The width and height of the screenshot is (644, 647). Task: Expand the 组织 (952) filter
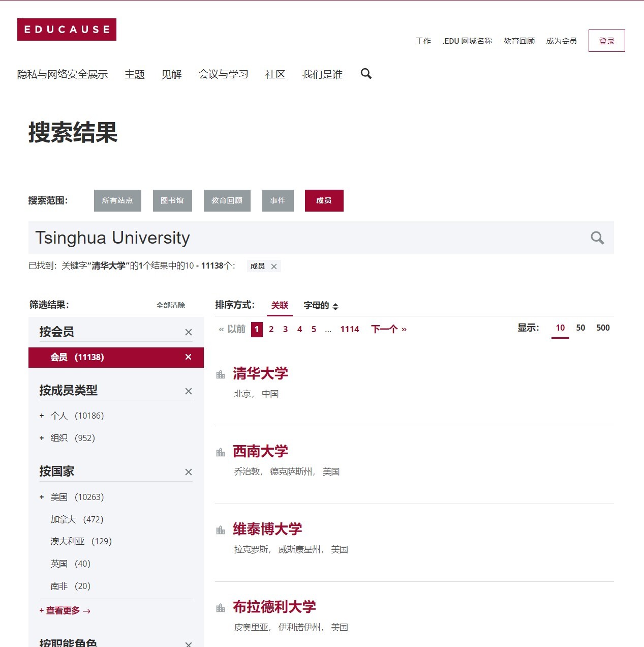click(42, 438)
